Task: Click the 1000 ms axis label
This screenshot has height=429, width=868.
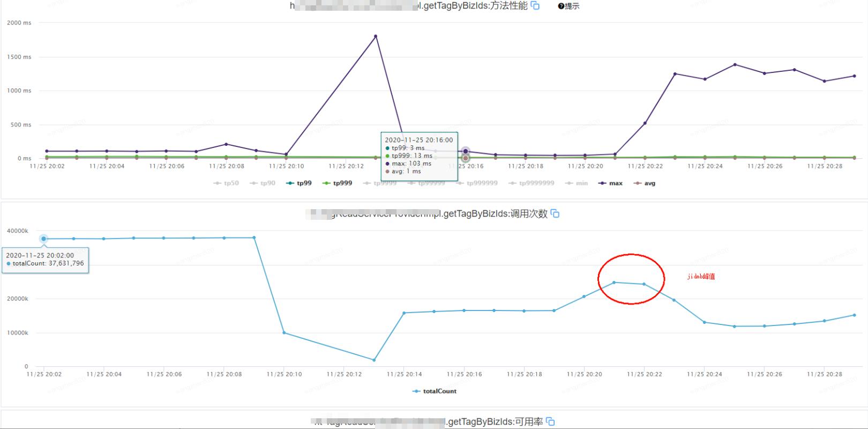Action: [19, 91]
